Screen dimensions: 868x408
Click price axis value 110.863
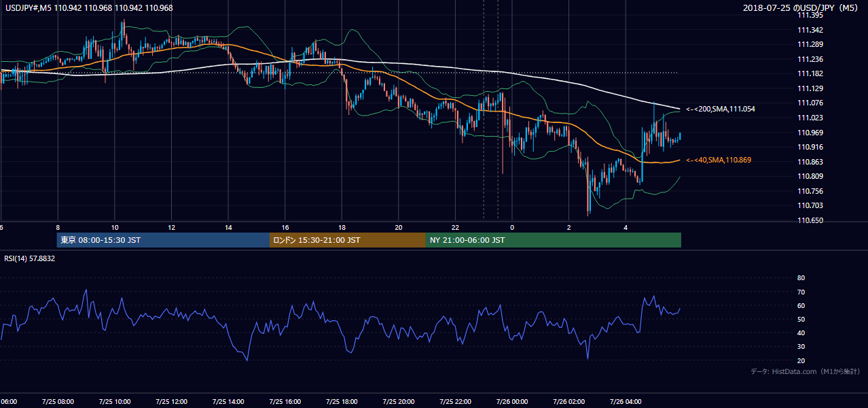[810, 162]
